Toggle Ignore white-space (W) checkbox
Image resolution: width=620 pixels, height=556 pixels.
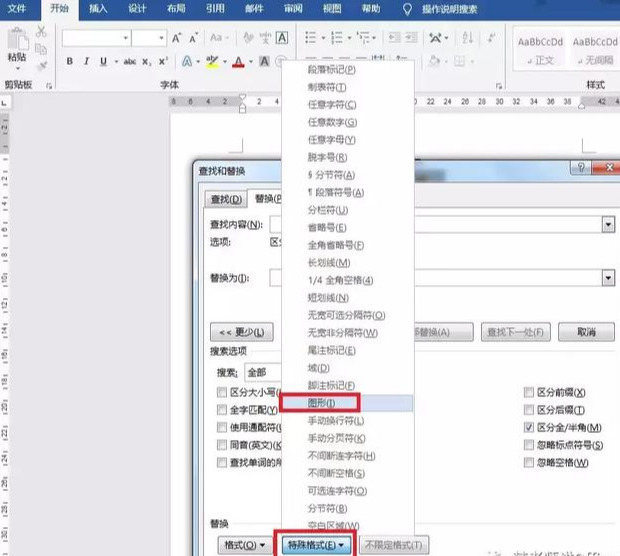coord(529,462)
